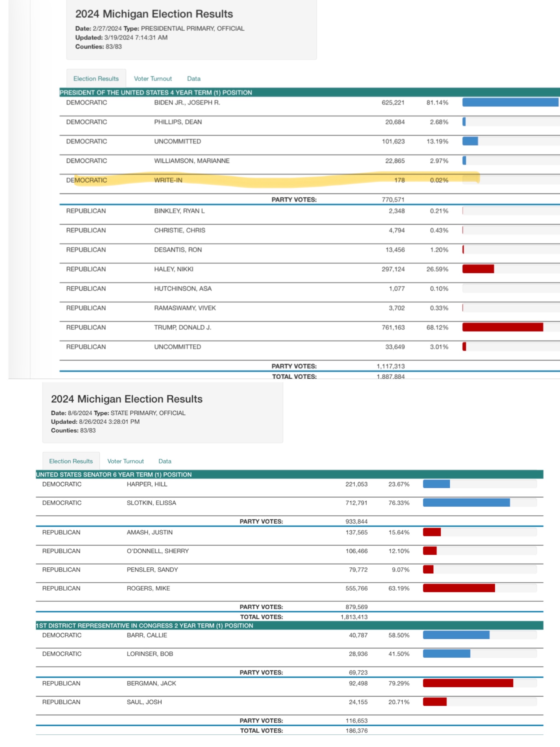Select Trump percentage 68.12%
Viewport: 560px width, 747px height.
[437, 327]
